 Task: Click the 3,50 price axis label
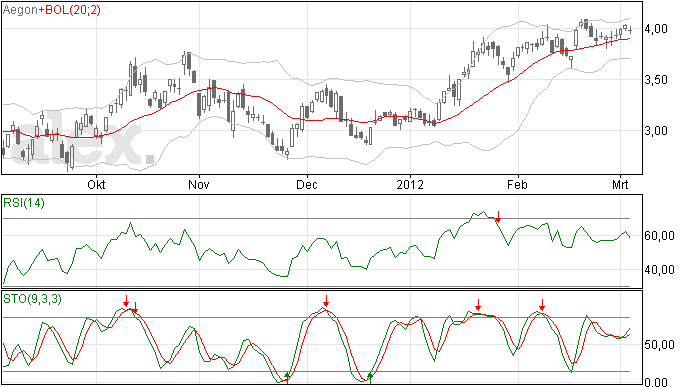coord(656,80)
